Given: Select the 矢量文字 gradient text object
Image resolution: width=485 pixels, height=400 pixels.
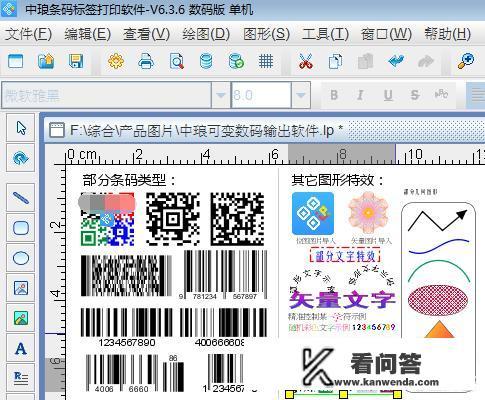Looking at the screenshot, I should (342, 299).
